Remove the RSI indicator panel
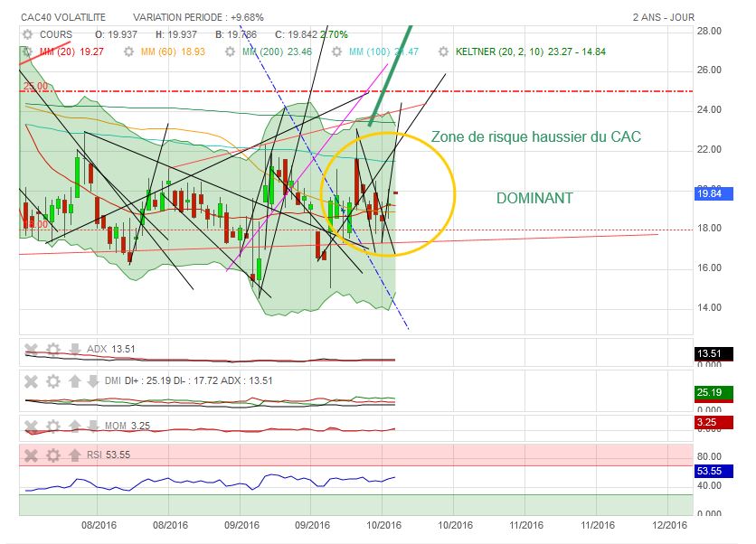Screen dimensions: 756x544 (32, 455)
